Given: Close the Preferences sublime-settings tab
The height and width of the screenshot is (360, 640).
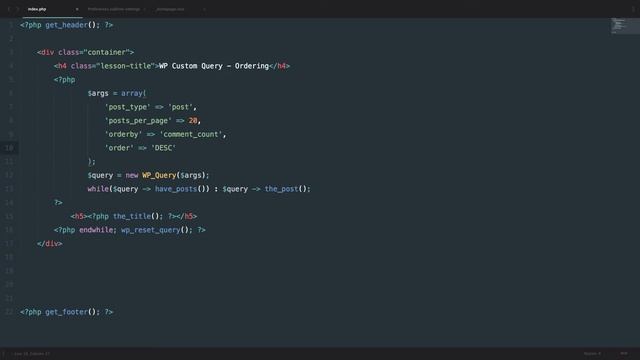Looking at the screenshot, I should [x=144, y=9].
